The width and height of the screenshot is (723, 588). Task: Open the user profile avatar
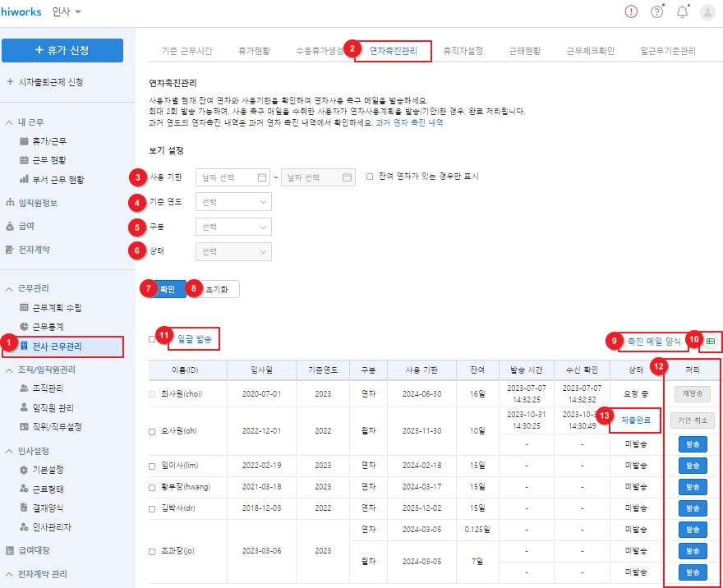pos(707,12)
